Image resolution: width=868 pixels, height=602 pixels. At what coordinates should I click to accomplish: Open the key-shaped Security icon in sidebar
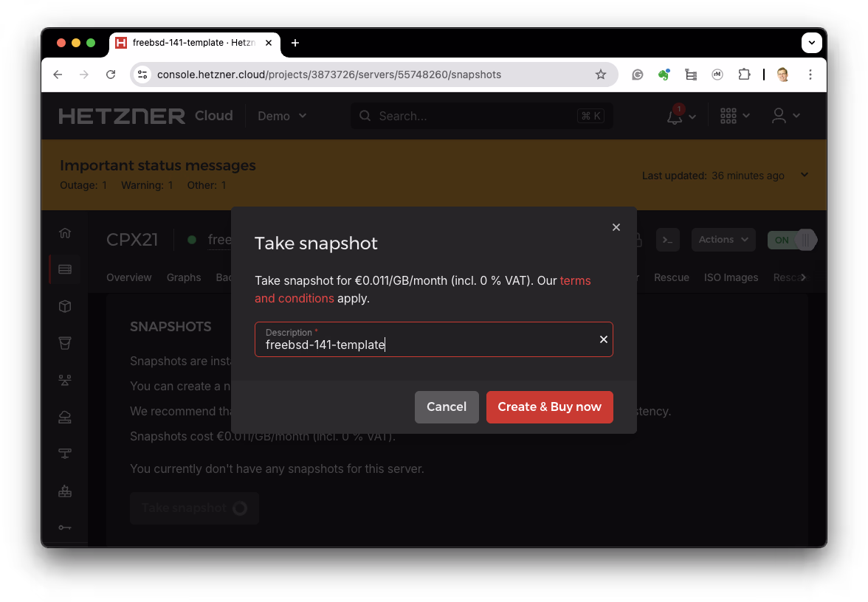(65, 527)
